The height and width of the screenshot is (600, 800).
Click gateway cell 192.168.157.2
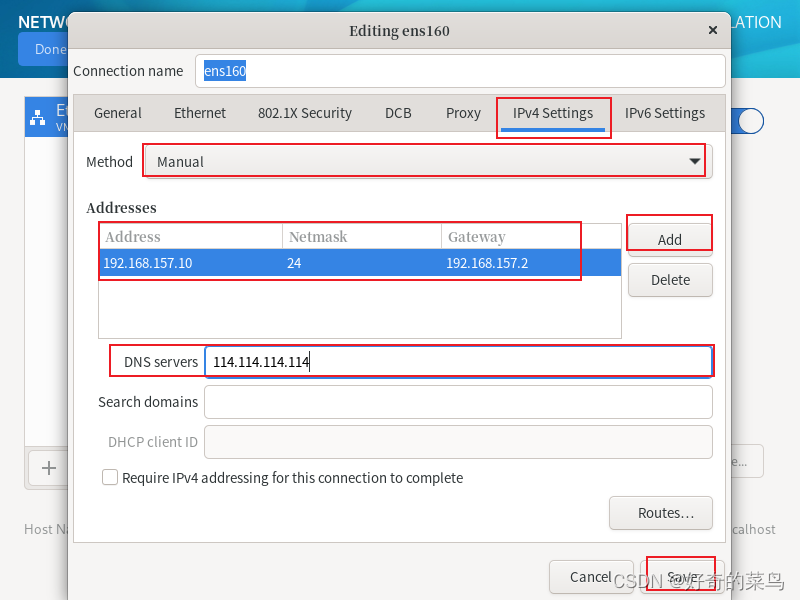(487, 263)
